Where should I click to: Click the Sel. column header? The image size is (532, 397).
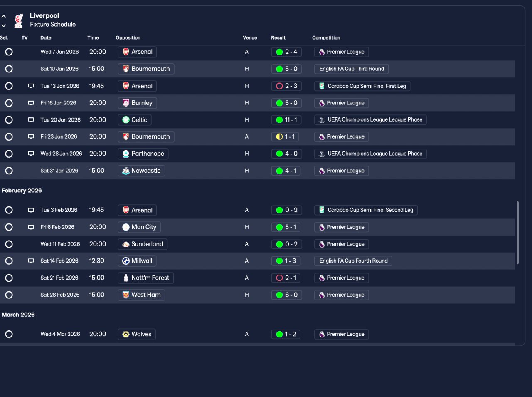(4, 37)
